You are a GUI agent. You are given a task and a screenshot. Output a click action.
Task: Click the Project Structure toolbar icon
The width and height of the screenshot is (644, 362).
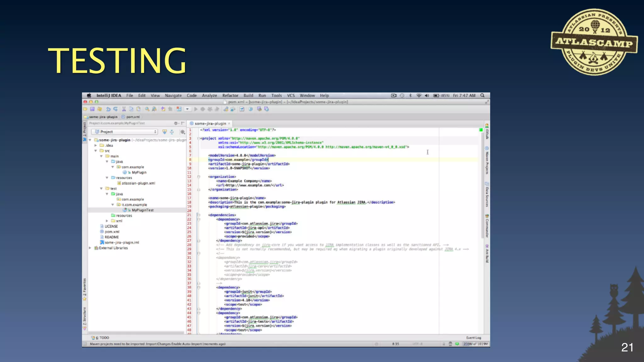click(x=179, y=109)
